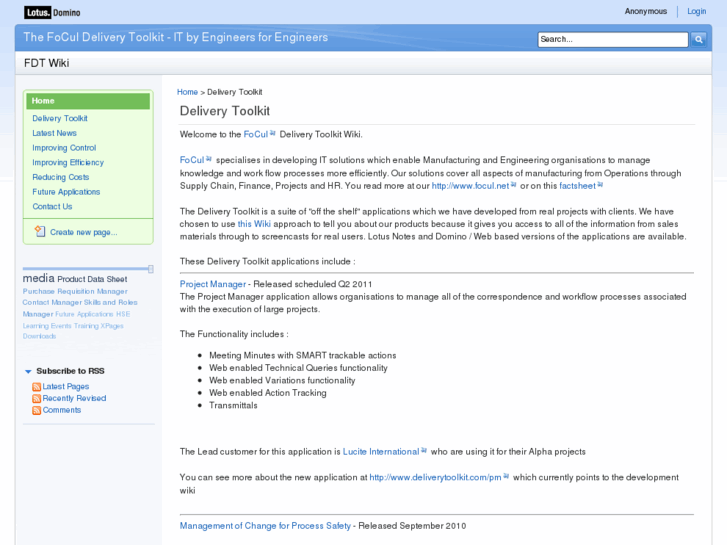This screenshot has width=727, height=545.
Task: Open the http://www.focul.net link
Action: click(x=470, y=186)
